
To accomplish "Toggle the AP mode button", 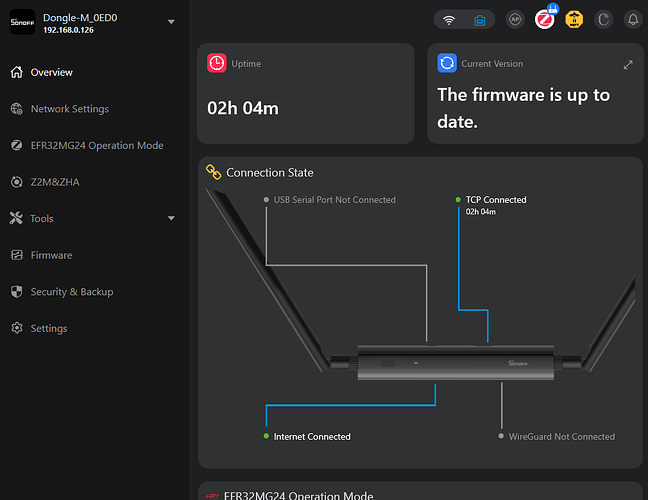I will (515, 19).
